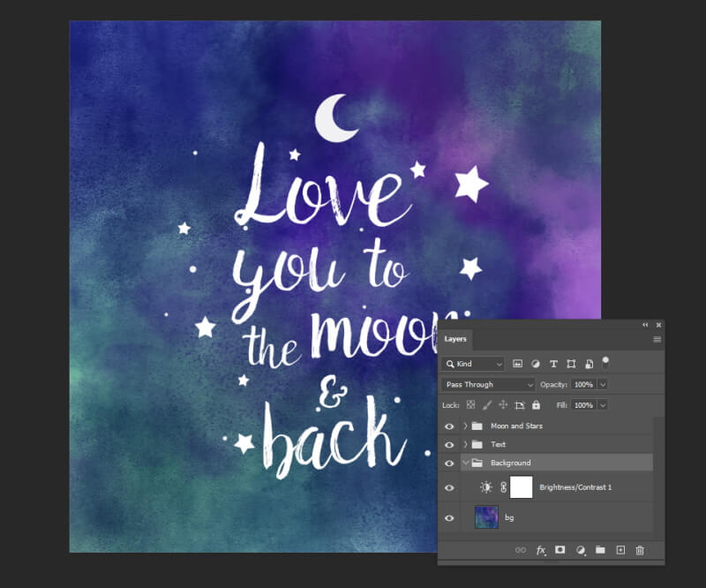The height and width of the screenshot is (588, 706).
Task: Toggle the layer filtering switch
Action: pyautogui.click(x=605, y=362)
